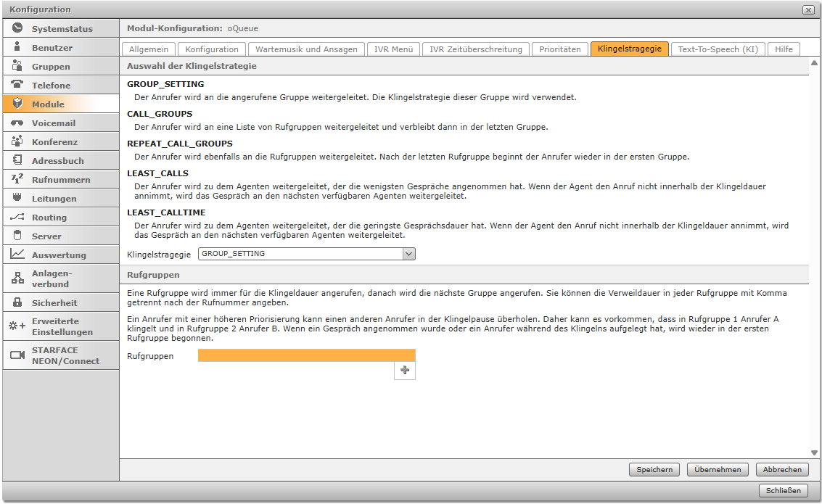Select the Voicemail tape icon

(x=17, y=123)
